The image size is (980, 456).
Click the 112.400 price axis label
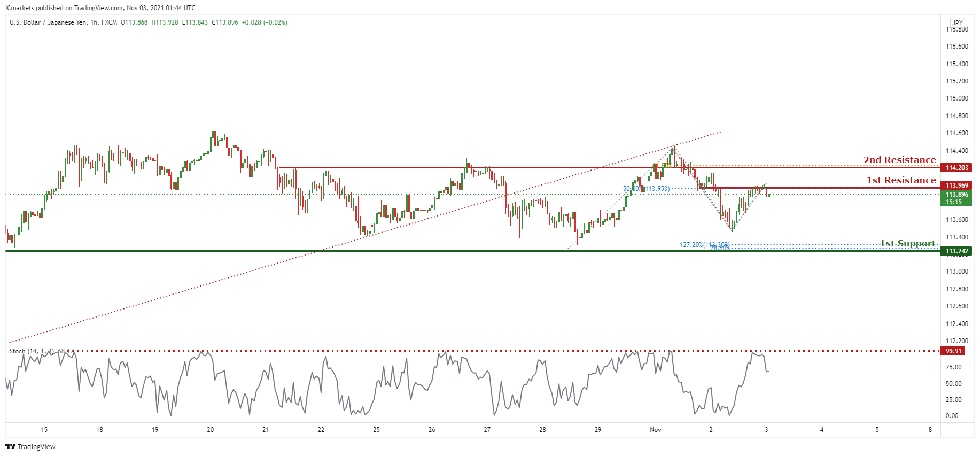[957, 324]
